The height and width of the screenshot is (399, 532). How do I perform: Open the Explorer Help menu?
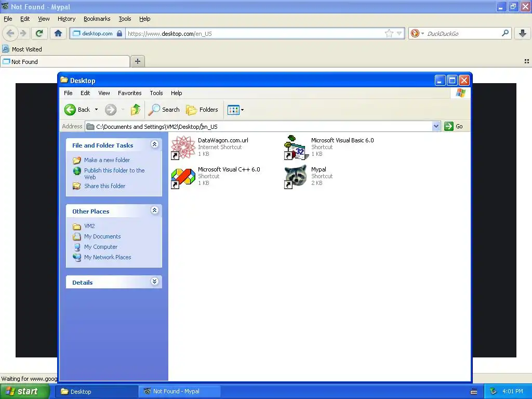point(177,93)
